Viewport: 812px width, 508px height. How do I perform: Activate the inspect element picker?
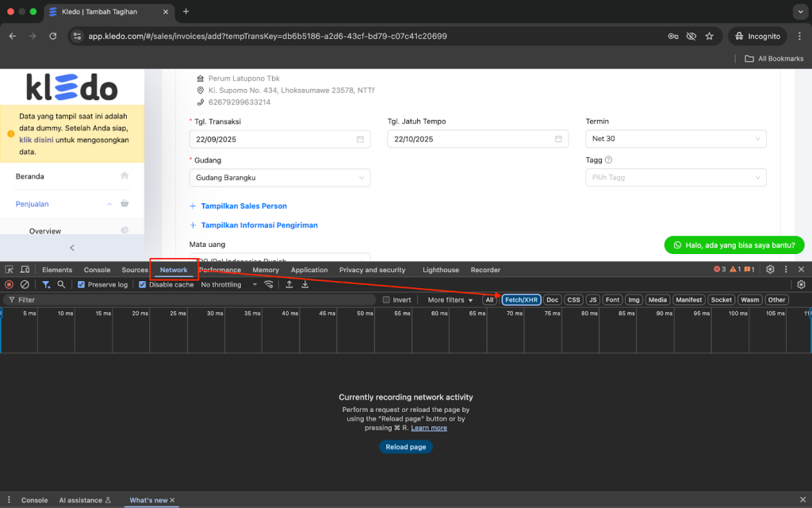coord(10,270)
